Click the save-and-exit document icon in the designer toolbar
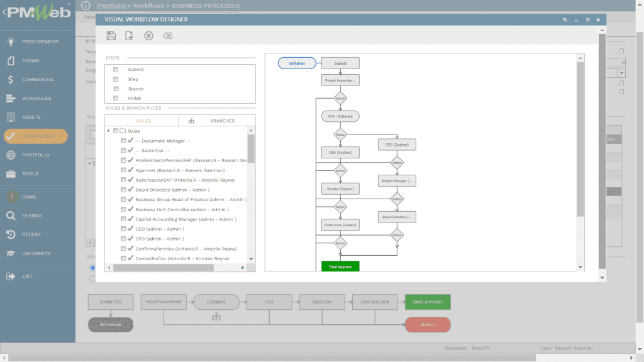 129,36
